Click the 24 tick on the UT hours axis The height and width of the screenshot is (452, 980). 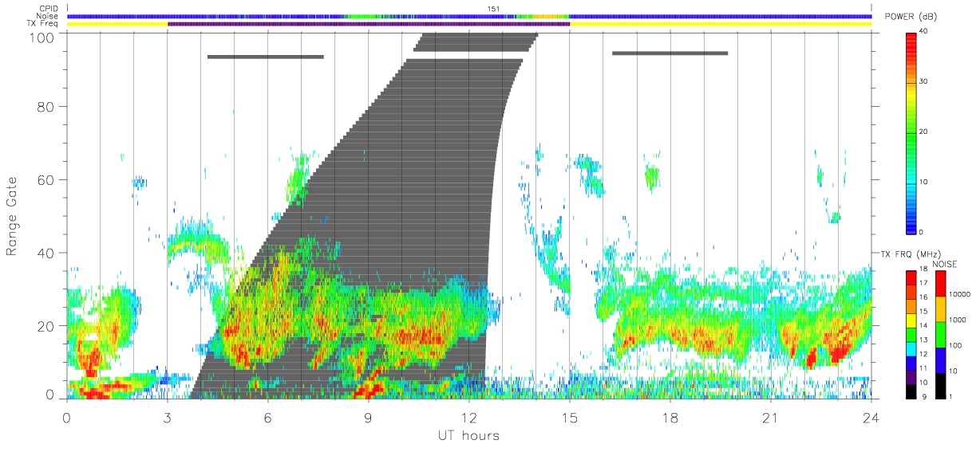(871, 417)
